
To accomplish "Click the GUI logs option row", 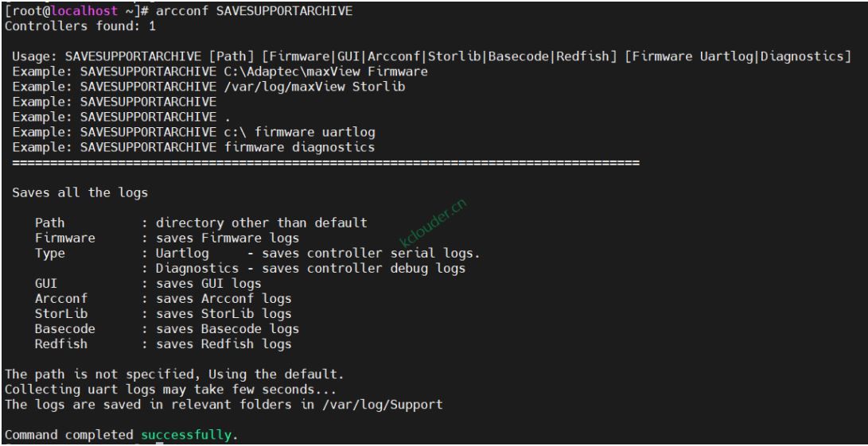I will (x=148, y=283).
